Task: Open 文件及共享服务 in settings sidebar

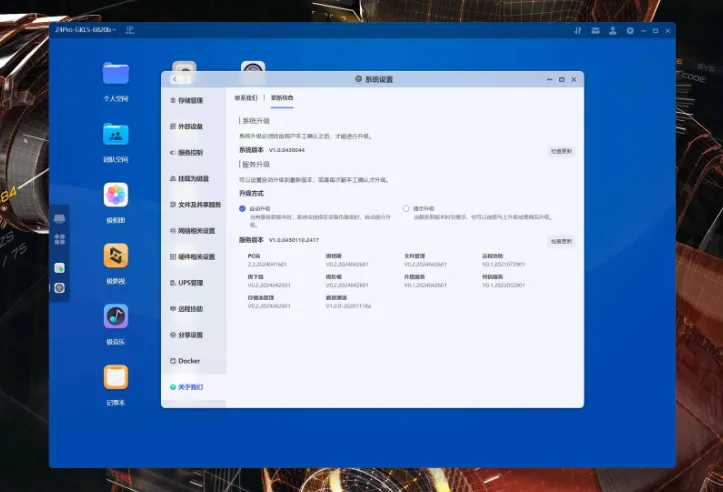Action: pos(194,204)
